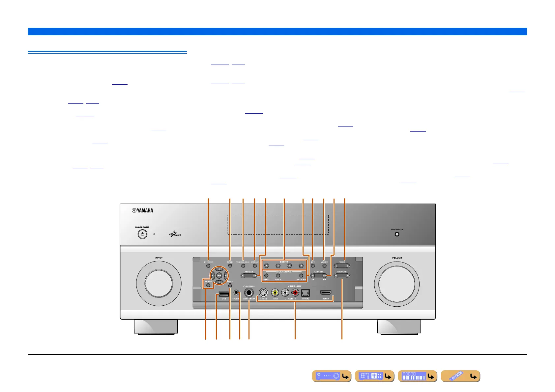This screenshot has height=392, width=555.
Task: Click the PRESET right arrow
Action: point(347,266)
